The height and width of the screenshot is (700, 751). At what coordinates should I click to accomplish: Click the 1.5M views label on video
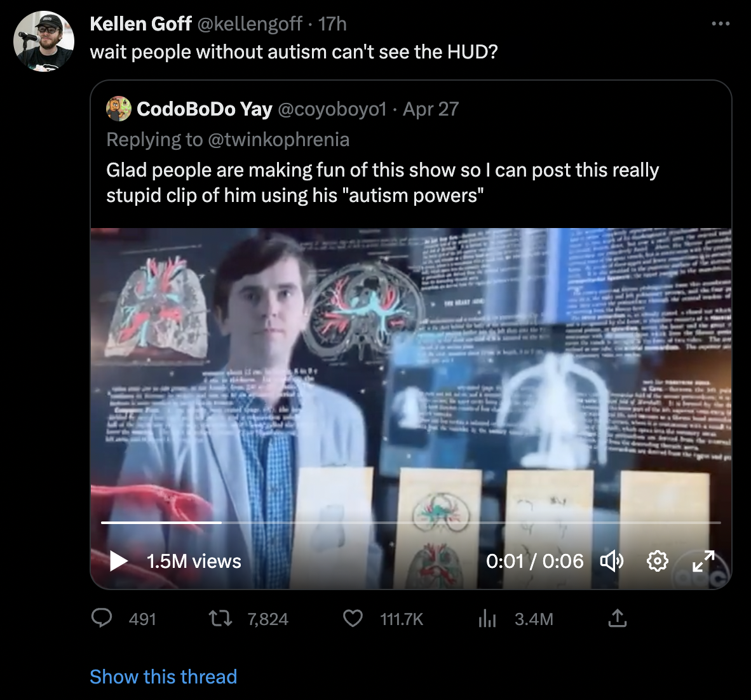point(194,562)
